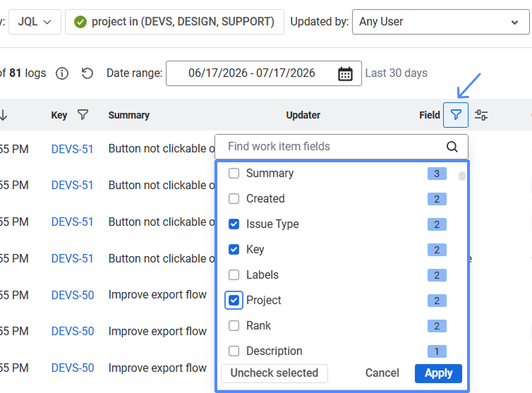Open the Updated by Any User dropdown

pyautogui.click(x=441, y=22)
